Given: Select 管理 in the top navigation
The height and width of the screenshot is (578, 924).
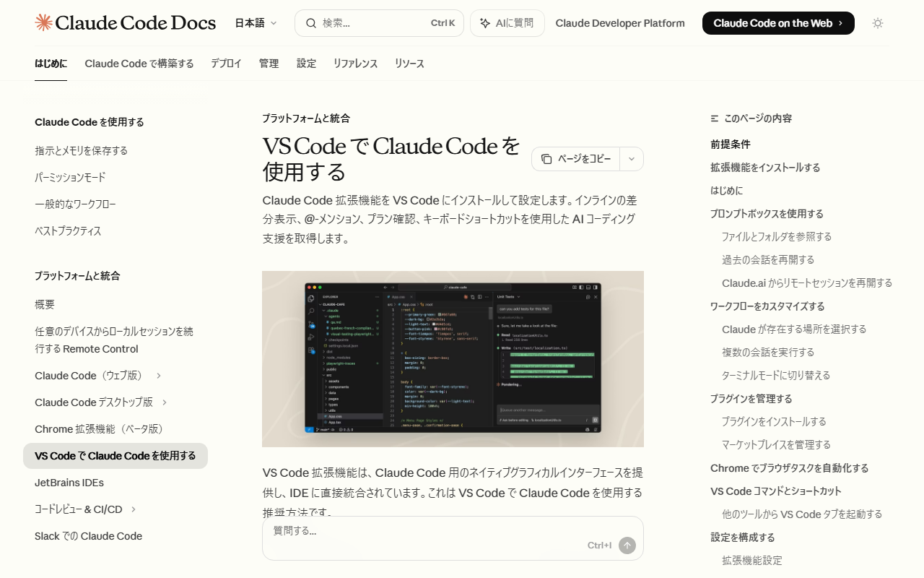Looking at the screenshot, I should point(269,64).
